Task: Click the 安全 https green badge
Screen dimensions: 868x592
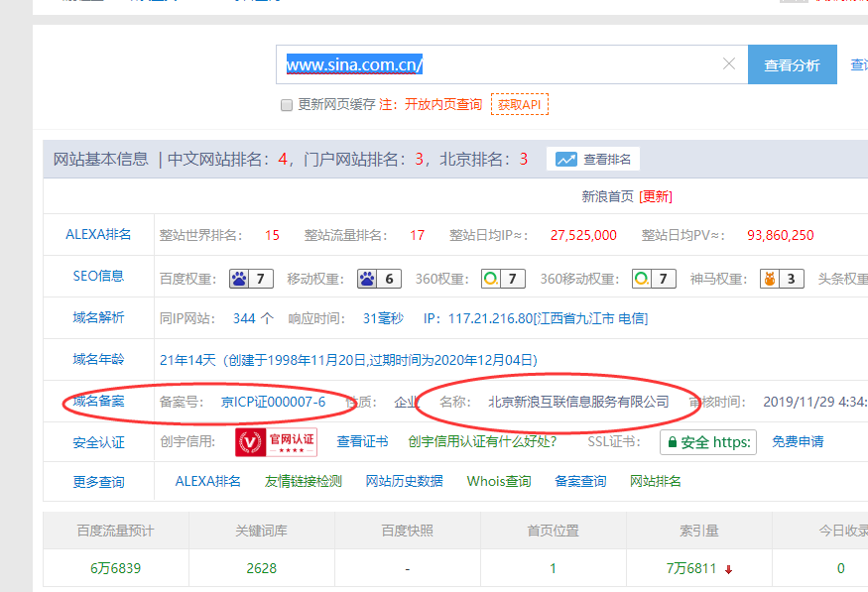Action: coord(708,442)
